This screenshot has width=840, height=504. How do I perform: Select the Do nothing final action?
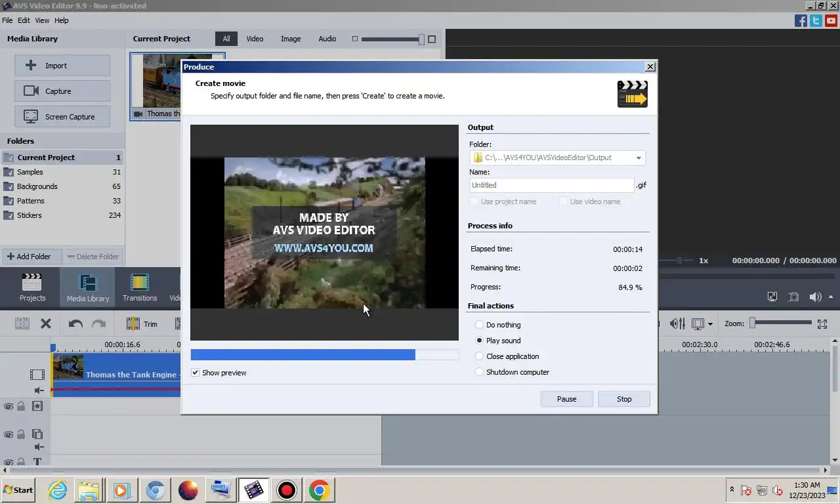(x=479, y=325)
